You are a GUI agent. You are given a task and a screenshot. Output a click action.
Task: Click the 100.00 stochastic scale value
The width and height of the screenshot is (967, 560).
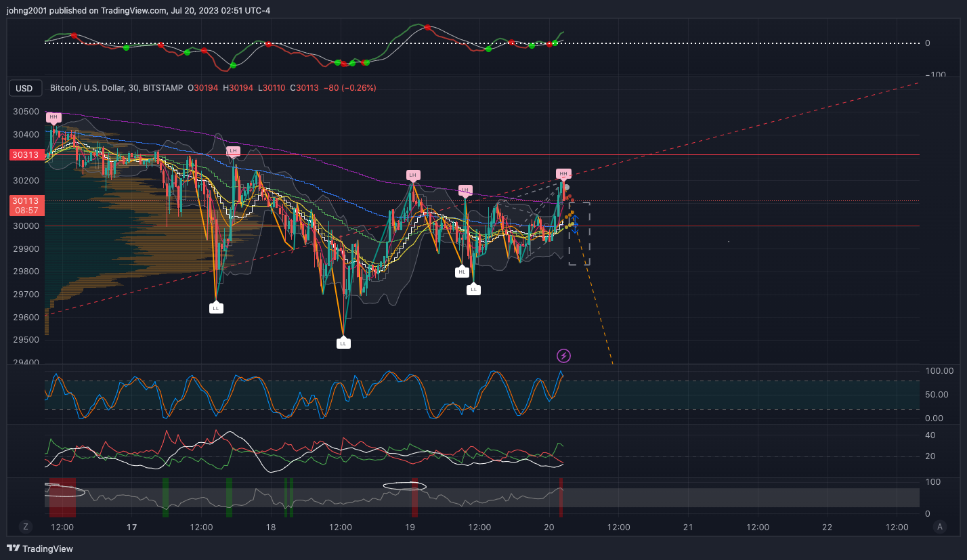(939, 371)
